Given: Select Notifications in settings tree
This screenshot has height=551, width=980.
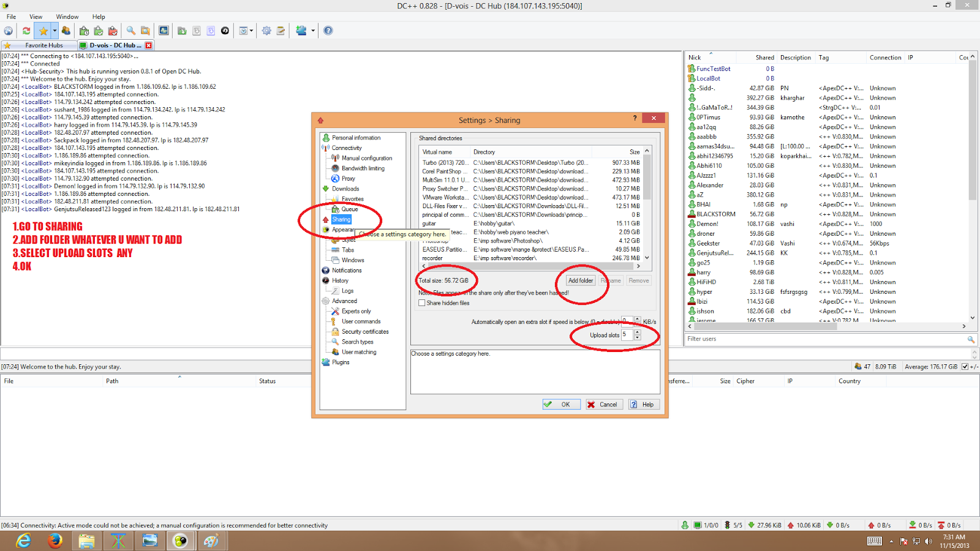Looking at the screenshot, I should click(x=347, y=271).
